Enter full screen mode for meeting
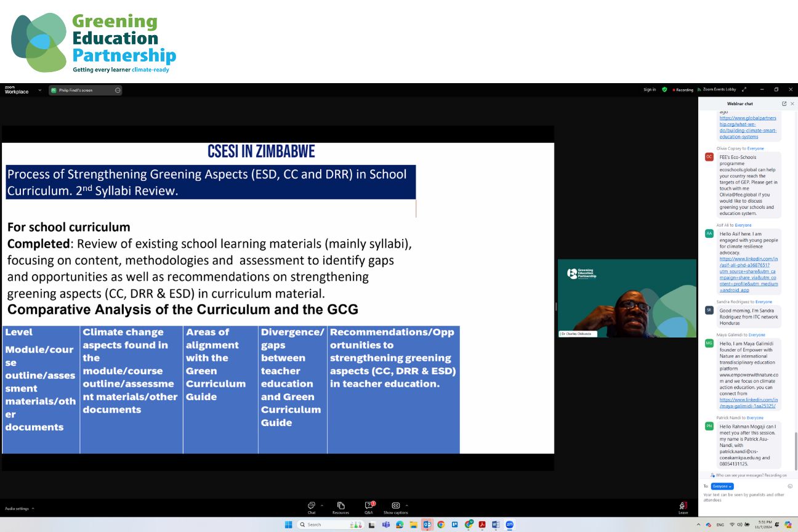The image size is (798, 532). (744, 89)
